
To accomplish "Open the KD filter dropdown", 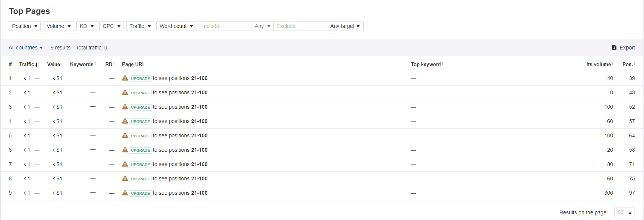I will point(86,26).
